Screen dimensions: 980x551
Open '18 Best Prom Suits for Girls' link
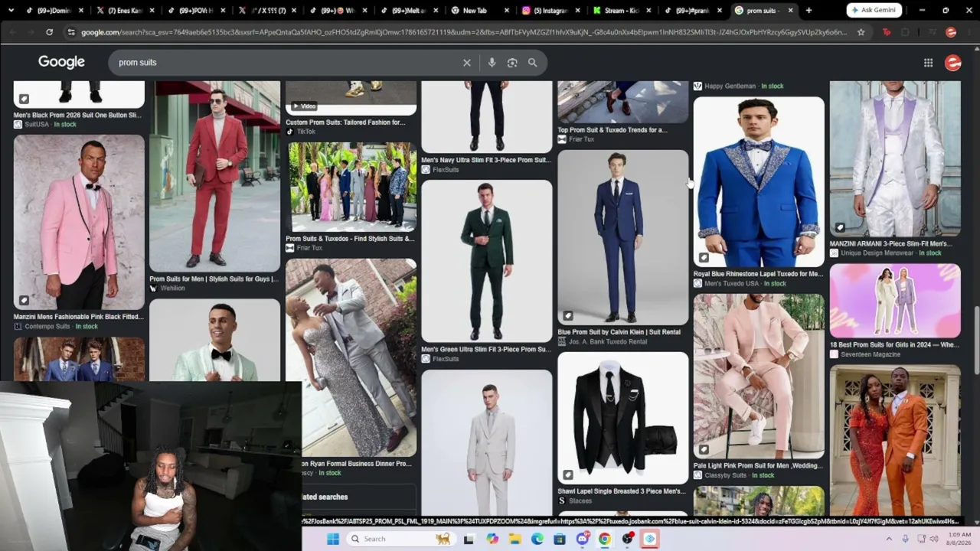point(894,345)
